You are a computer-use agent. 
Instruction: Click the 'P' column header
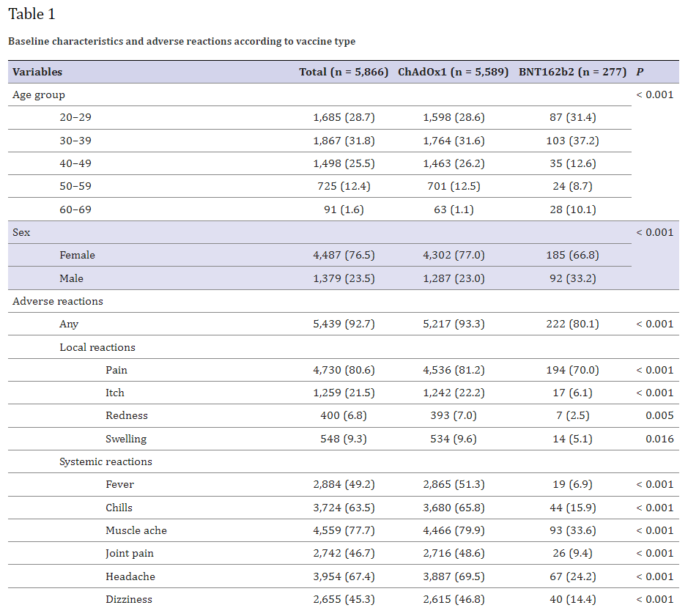pos(640,72)
